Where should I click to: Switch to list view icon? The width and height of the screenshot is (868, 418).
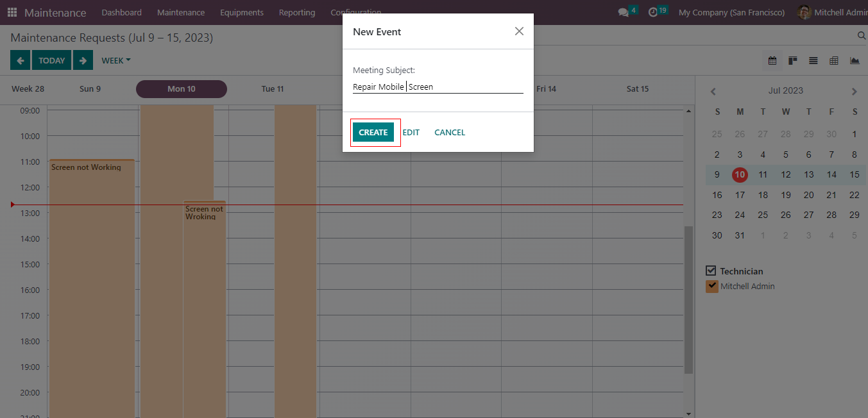tap(813, 61)
